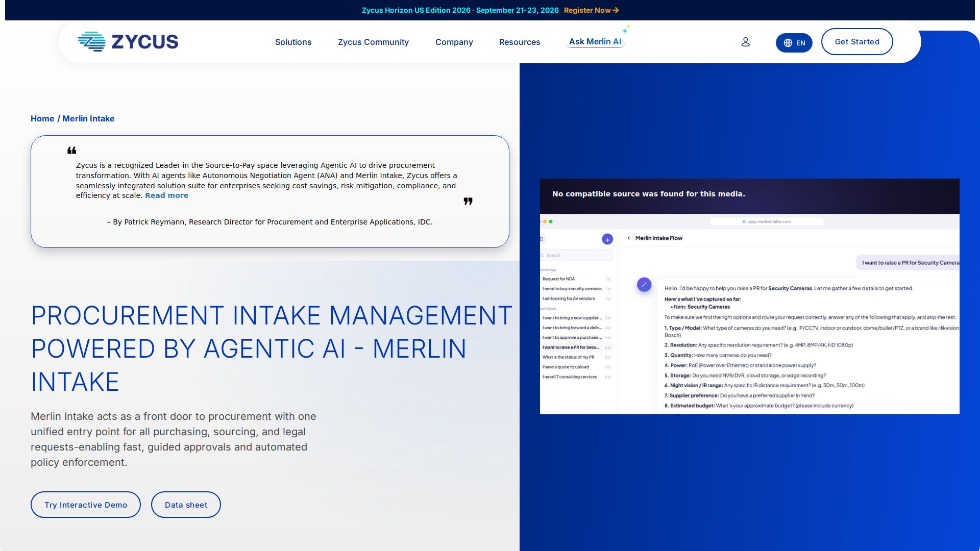980x551 pixels.
Task: Click the purple pencil avatar icon in chat
Action: pos(644,285)
